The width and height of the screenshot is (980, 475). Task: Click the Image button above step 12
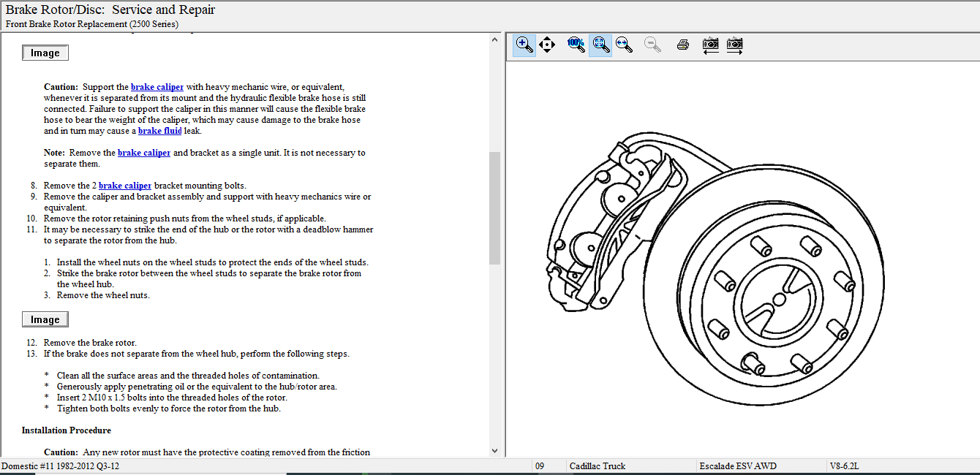(x=45, y=320)
